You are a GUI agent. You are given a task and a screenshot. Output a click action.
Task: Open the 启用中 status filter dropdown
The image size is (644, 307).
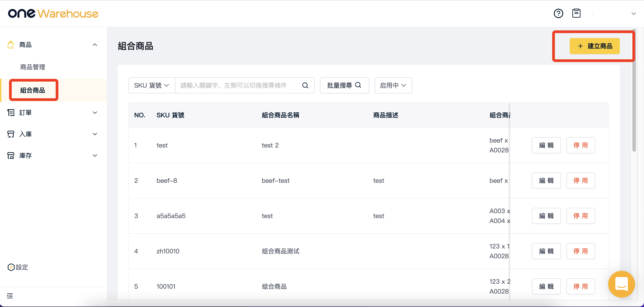393,85
